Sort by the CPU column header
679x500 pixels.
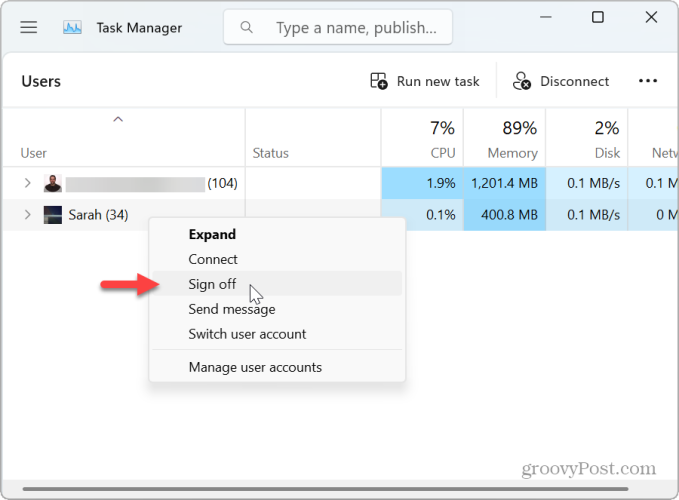(x=422, y=138)
